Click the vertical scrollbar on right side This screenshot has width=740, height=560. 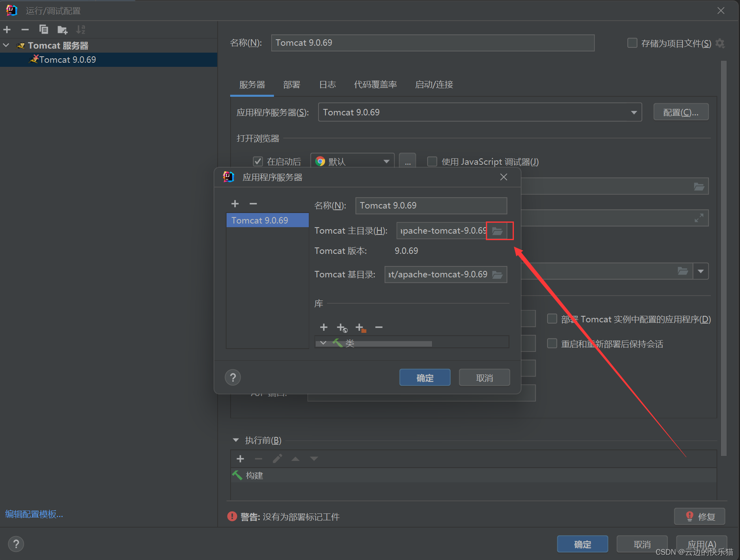pos(724,258)
